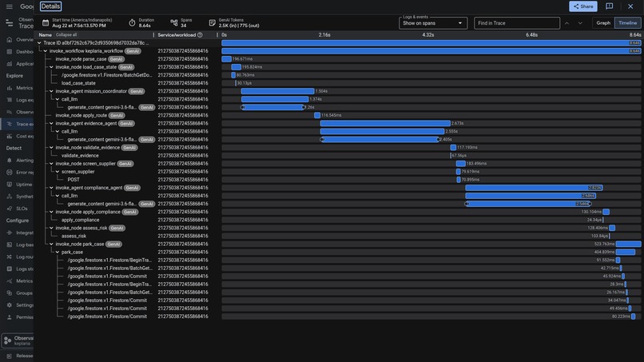644x362 pixels.
Task: Click the Applications sidebar icon
Action: (x=10, y=64)
